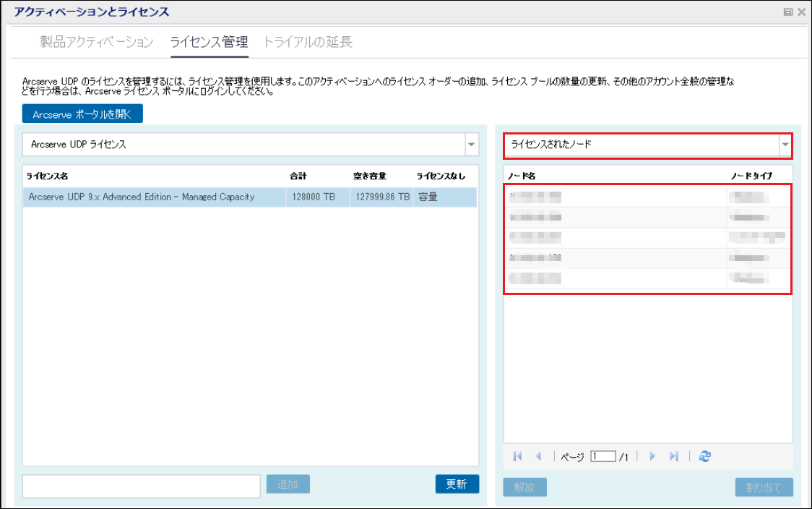Select the ライセンス管理 tab

[209, 42]
